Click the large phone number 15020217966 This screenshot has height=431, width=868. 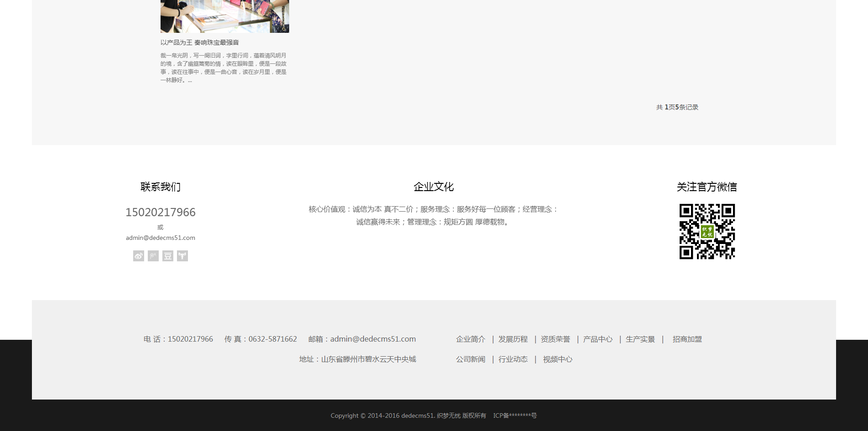(x=161, y=212)
